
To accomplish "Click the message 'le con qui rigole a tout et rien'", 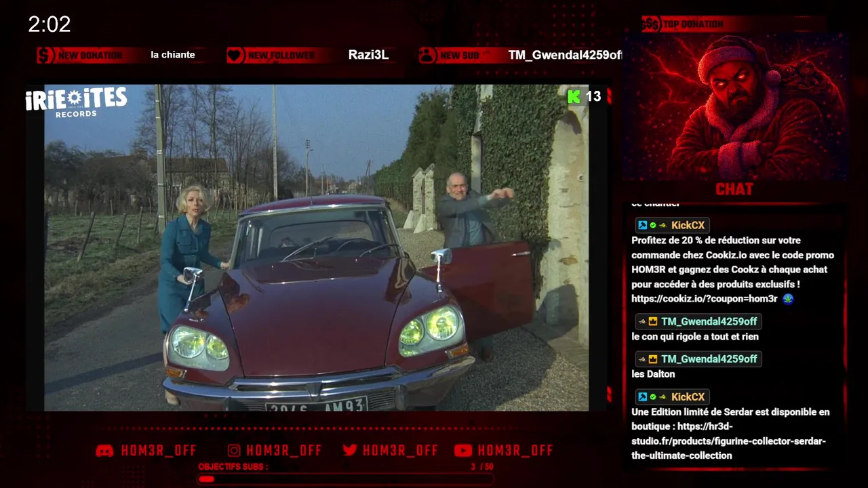I will coord(695,337).
